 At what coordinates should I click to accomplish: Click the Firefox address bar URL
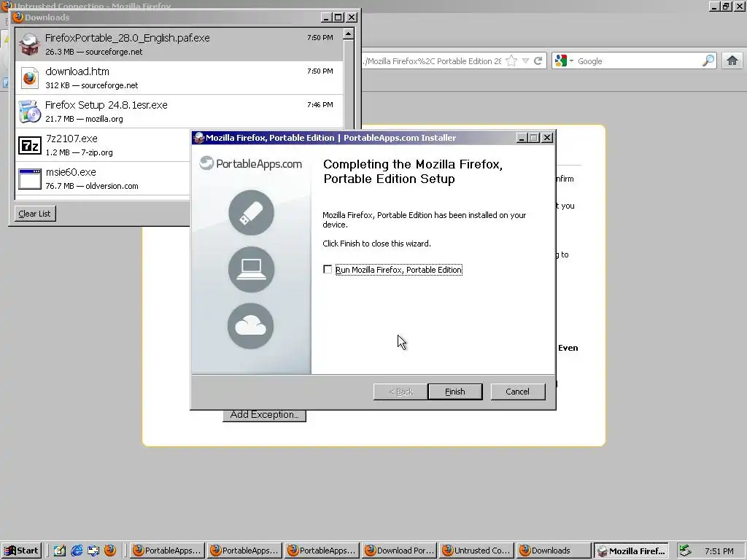tap(431, 61)
